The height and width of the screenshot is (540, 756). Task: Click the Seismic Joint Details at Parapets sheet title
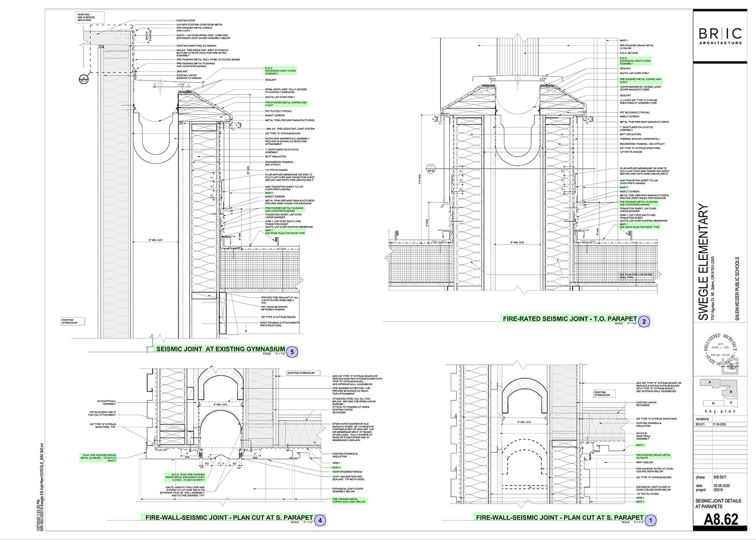coord(718,504)
